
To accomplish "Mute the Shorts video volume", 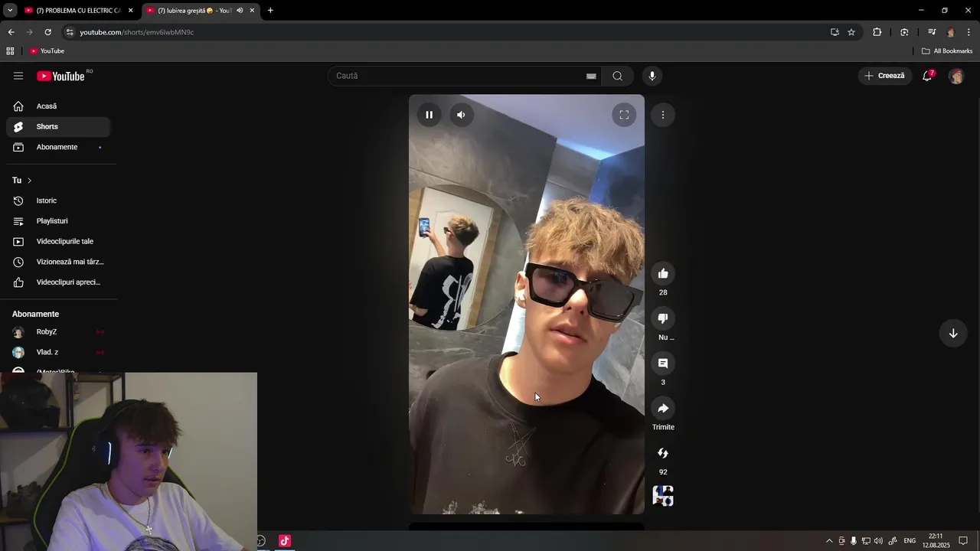I will click(461, 115).
